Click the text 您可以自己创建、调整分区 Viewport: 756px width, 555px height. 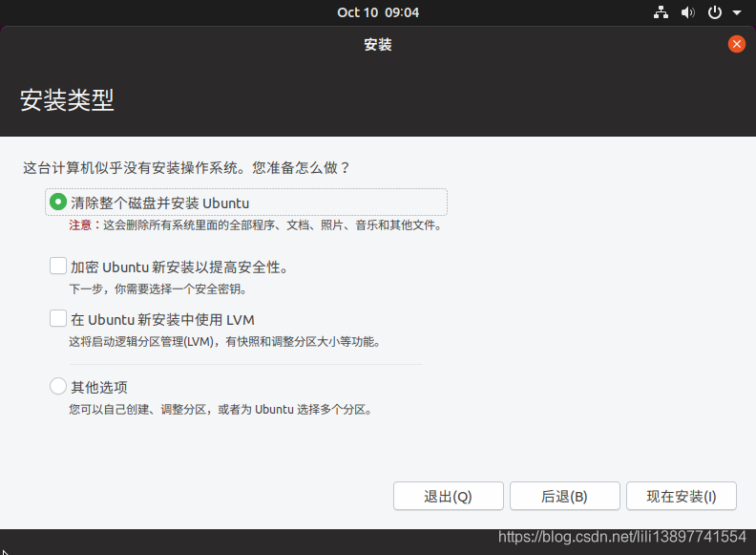pos(221,410)
